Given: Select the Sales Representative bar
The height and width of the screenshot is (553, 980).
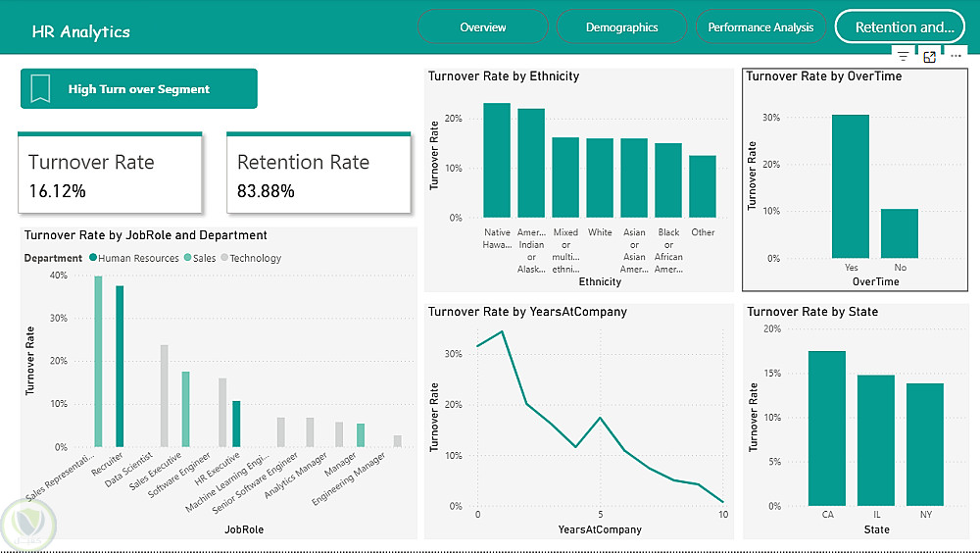Looking at the screenshot, I should [98, 362].
